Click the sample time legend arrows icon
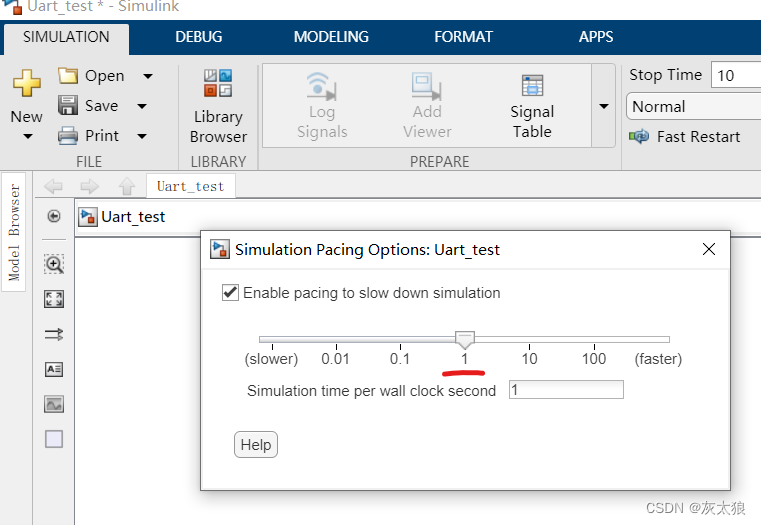The height and width of the screenshot is (525, 761). 54,334
